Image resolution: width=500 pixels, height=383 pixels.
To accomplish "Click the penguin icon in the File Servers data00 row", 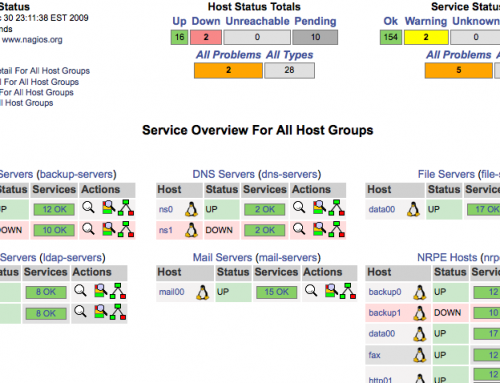I will (413, 209).
